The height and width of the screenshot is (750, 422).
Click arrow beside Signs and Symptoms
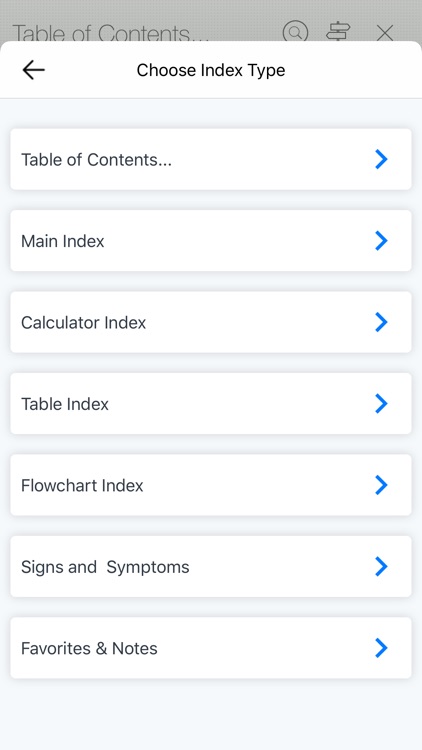(381, 566)
